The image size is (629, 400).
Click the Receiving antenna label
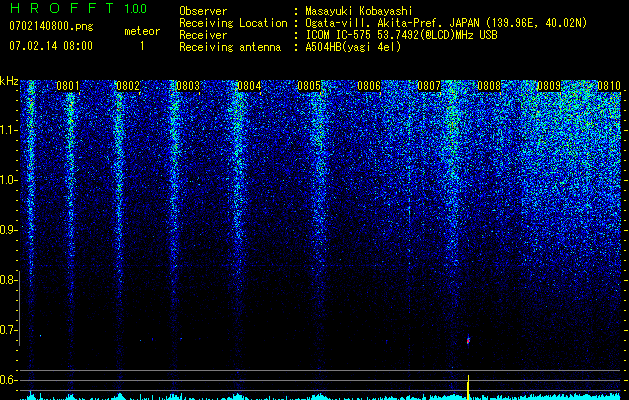tap(230, 47)
